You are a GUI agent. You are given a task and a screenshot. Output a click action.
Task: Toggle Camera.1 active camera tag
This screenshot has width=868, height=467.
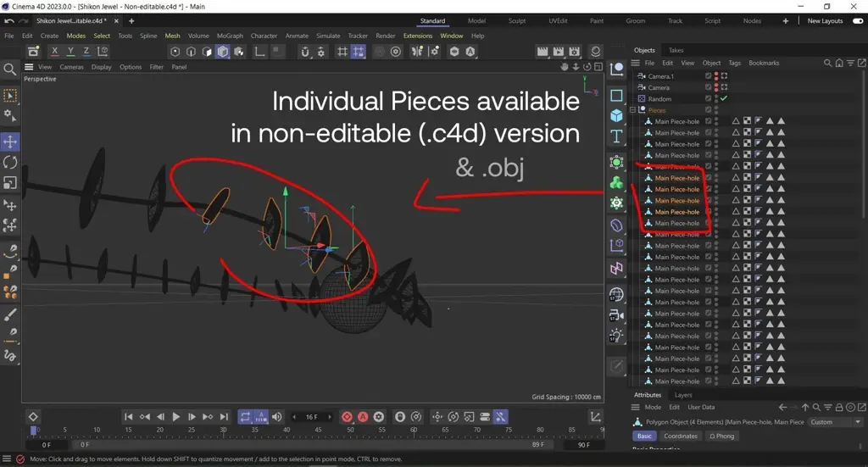coord(724,75)
